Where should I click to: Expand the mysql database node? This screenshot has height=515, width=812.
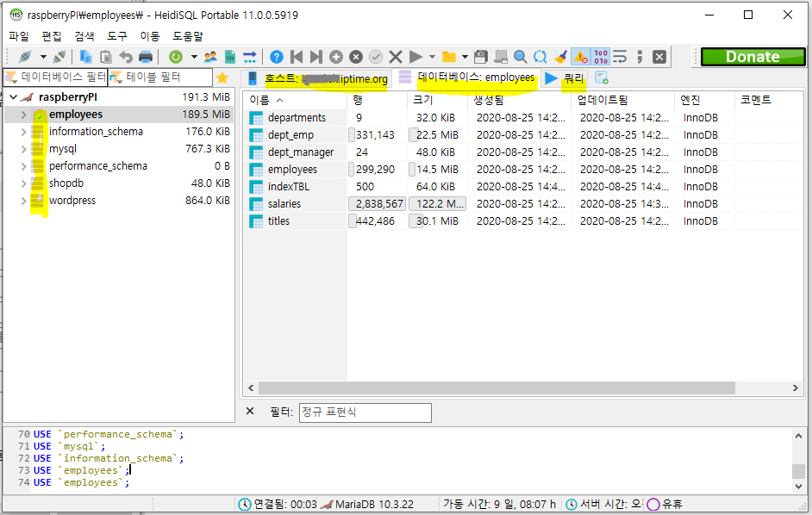tap(24, 149)
